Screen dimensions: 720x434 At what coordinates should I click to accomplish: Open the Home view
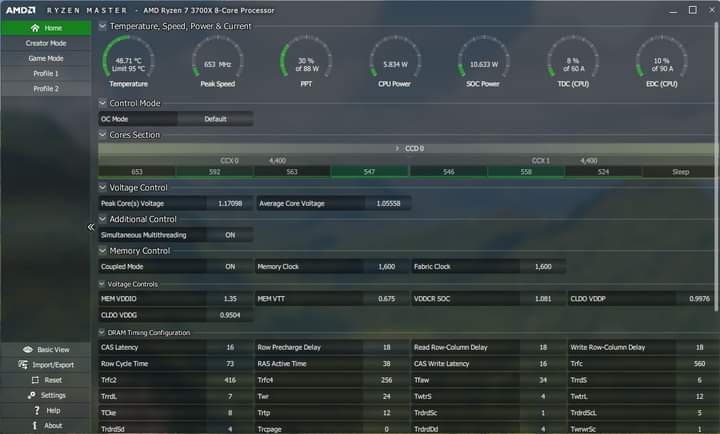[x=46, y=28]
